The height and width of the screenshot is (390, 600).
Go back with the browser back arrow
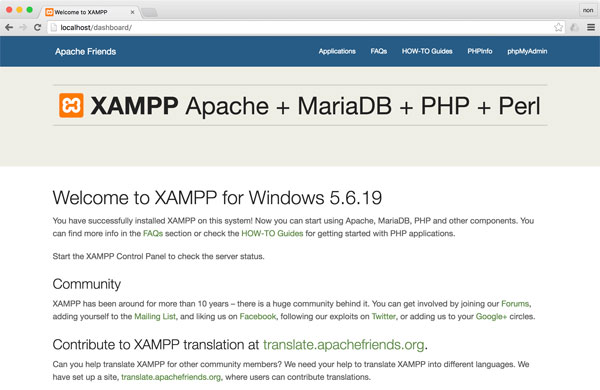tap(9, 27)
